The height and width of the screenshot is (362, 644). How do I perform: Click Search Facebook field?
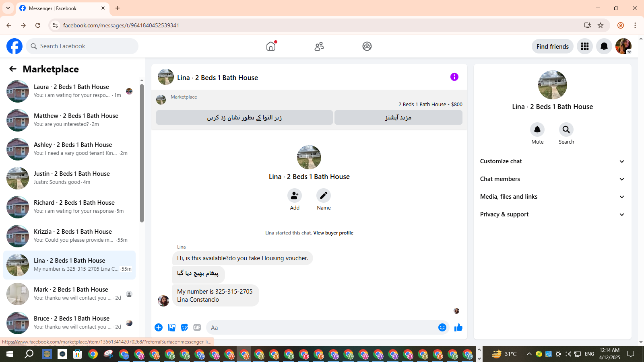[82, 46]
